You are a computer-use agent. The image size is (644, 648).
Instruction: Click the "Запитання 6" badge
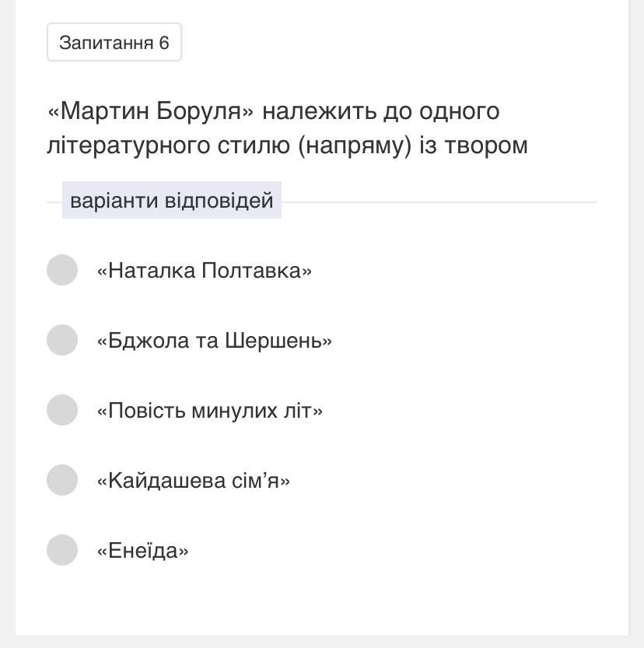click(114, 42)
